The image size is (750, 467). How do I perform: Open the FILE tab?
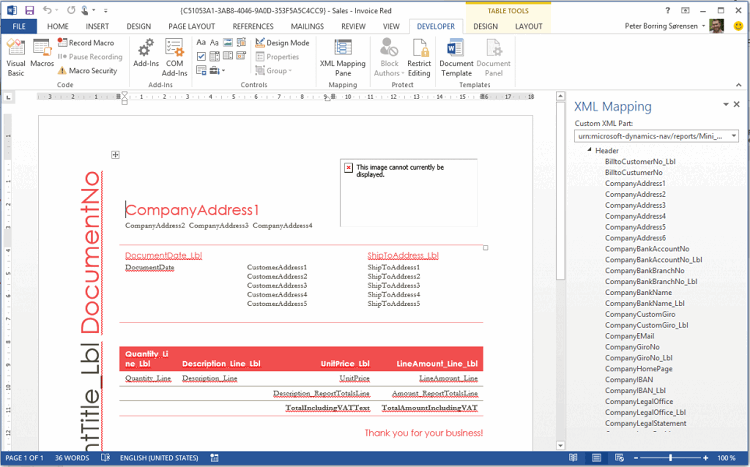(x=19, y=26)
